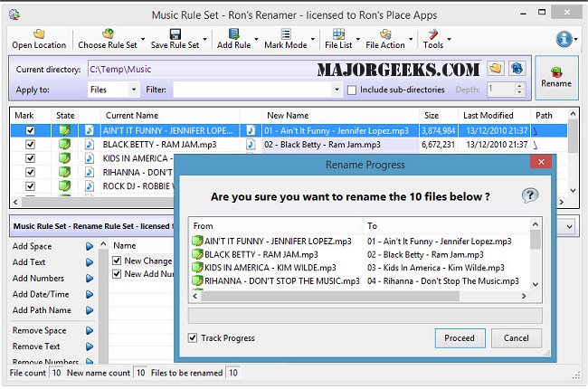The image size is (588, 389).
Task: Open the Tools toolbar icon
Action: tap(433, 34)
